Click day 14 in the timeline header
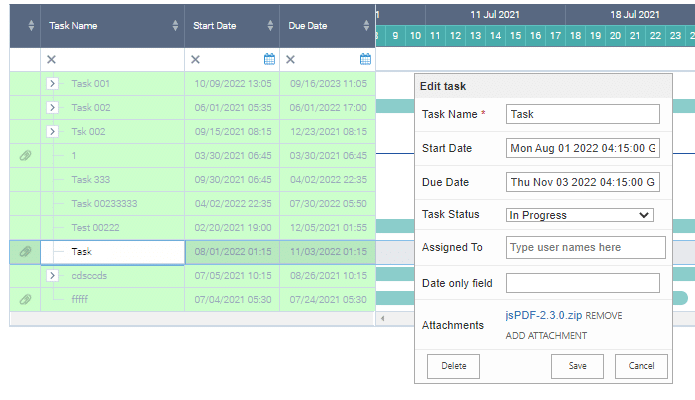Viewport: 695px width, 400px height. [496, 35]
